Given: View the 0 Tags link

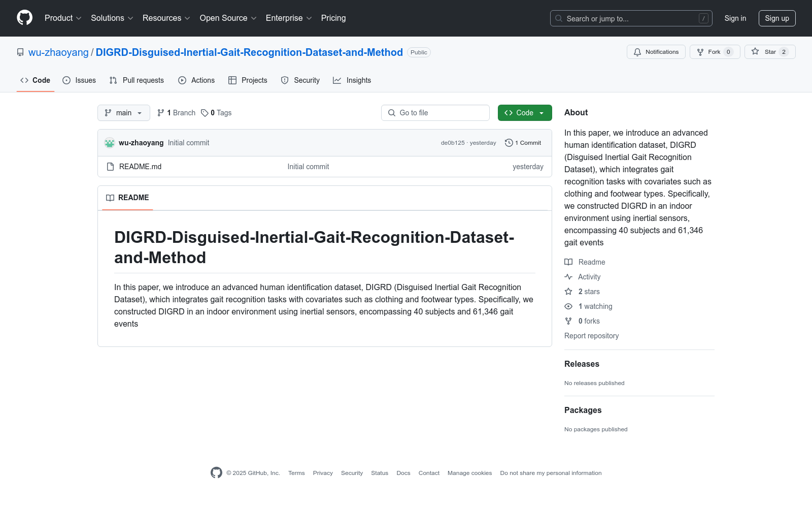Looking at the screenshot, I should pyautogui.click(x=216, y=113).
